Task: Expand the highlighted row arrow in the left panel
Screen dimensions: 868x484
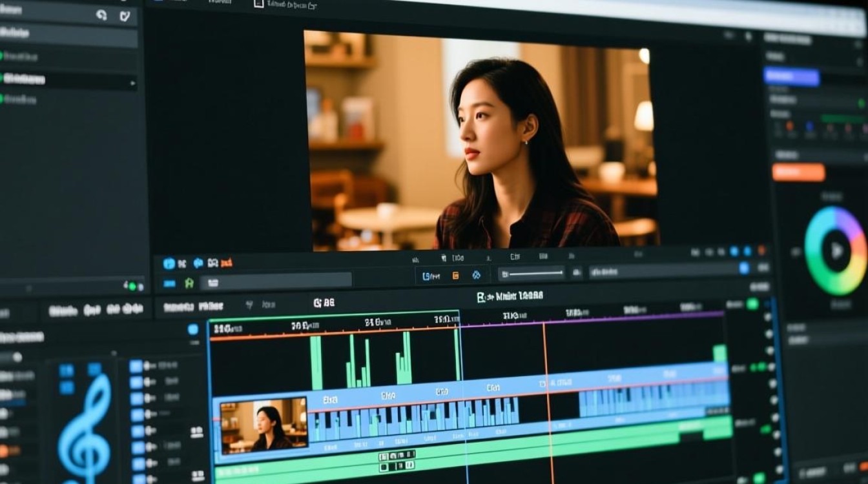Action: [132, 83]
